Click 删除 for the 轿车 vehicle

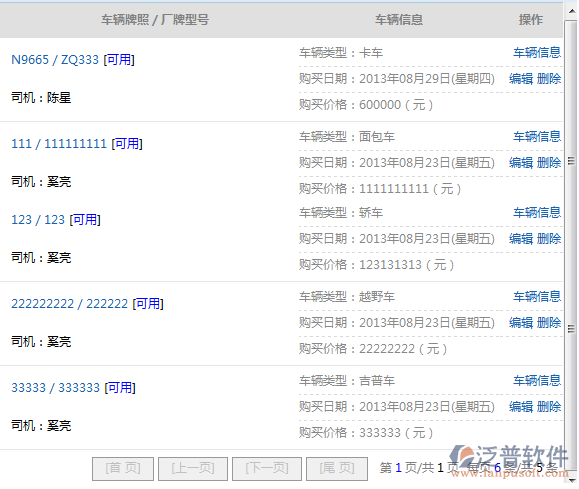549,239
